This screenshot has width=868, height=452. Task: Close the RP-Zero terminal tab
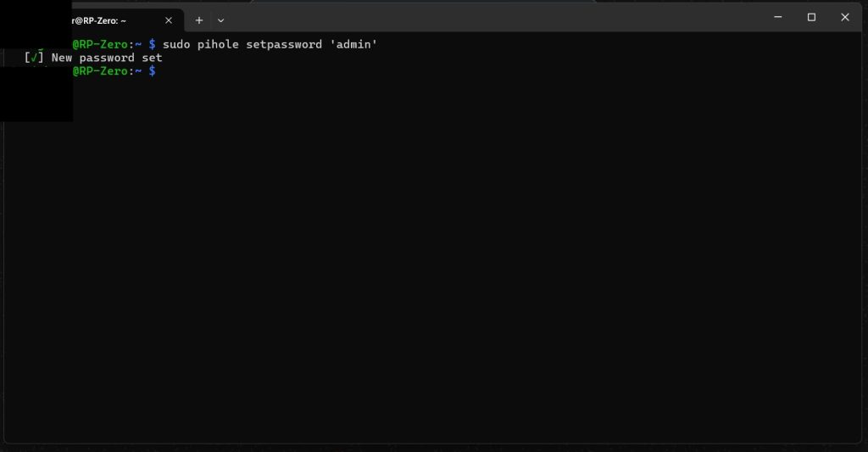point(168,20)
